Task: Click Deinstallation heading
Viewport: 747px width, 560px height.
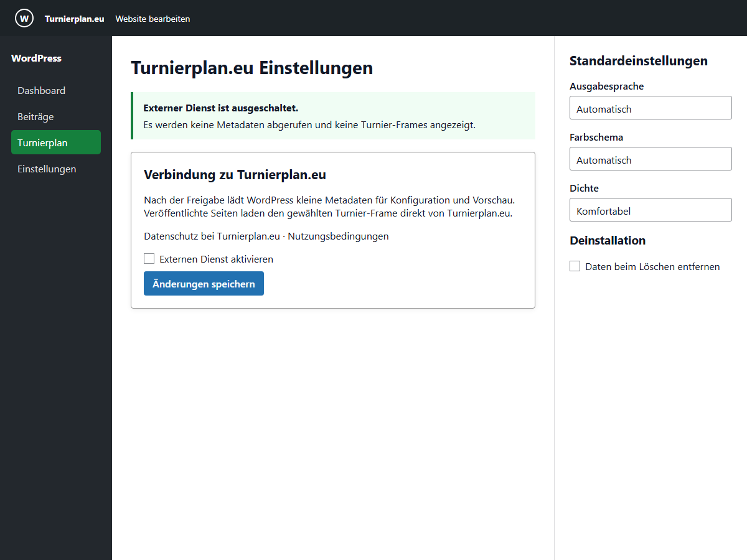Action: (x=608, y=240)
